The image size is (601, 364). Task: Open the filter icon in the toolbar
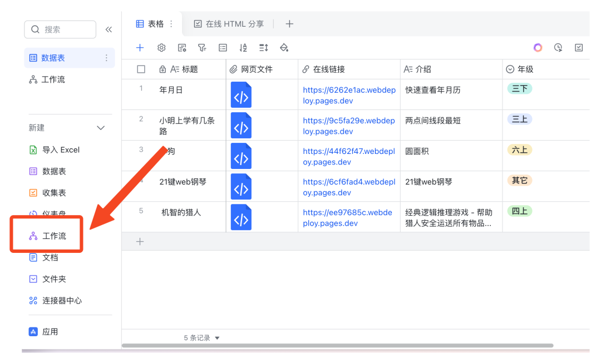coord(201,48)
